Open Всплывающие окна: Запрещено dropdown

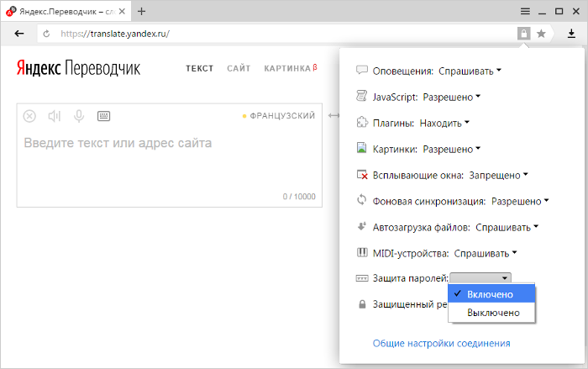tap(498, 176)
